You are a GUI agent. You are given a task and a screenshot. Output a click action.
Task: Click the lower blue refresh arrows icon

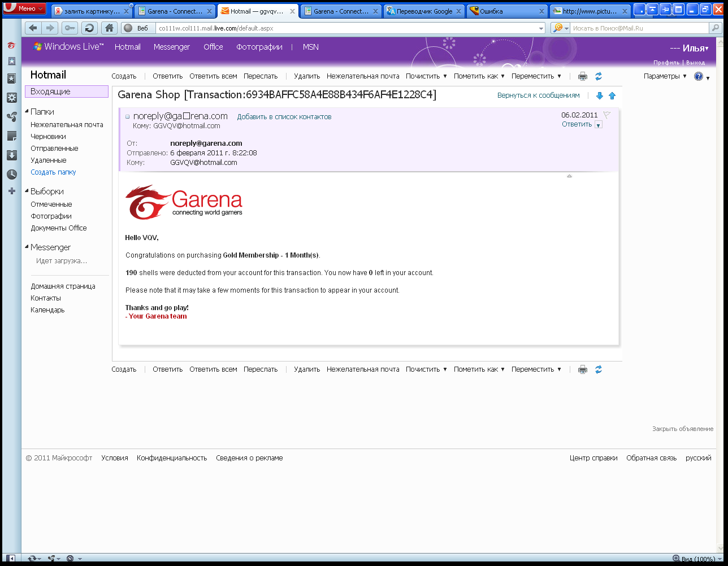[599, 369]
